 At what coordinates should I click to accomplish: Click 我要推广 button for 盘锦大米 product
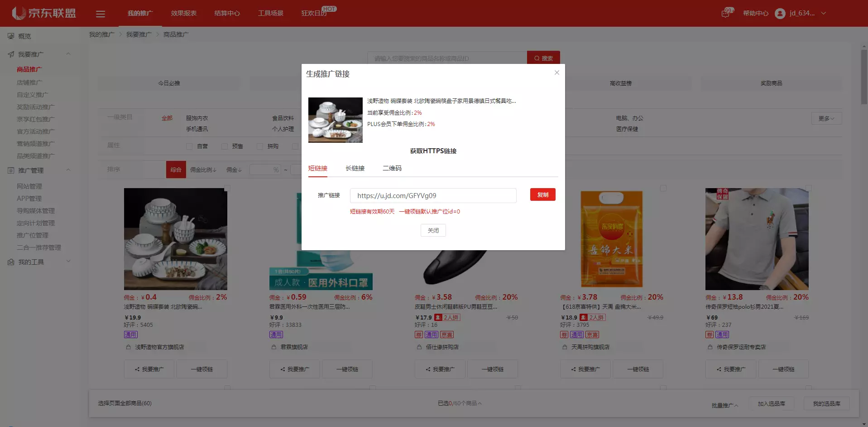click(x=585, y=369)
